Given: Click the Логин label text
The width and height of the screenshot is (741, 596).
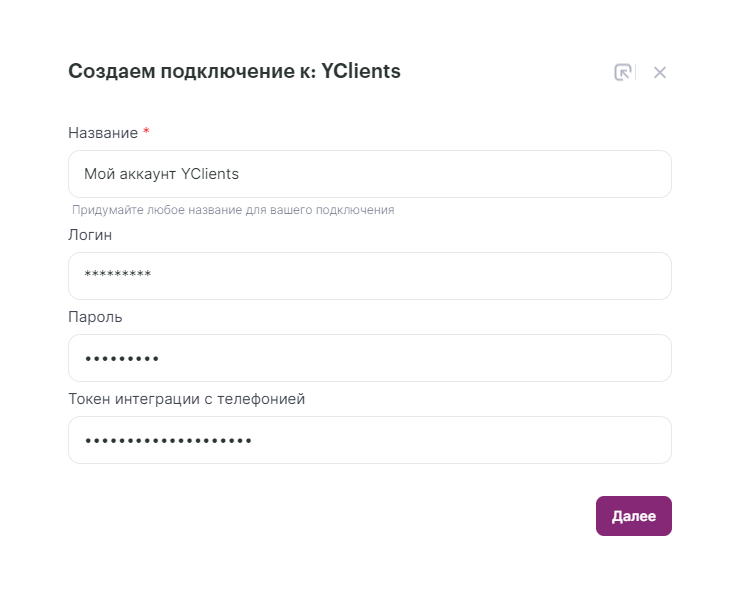Looking at the screenshot, I should 90,235.
